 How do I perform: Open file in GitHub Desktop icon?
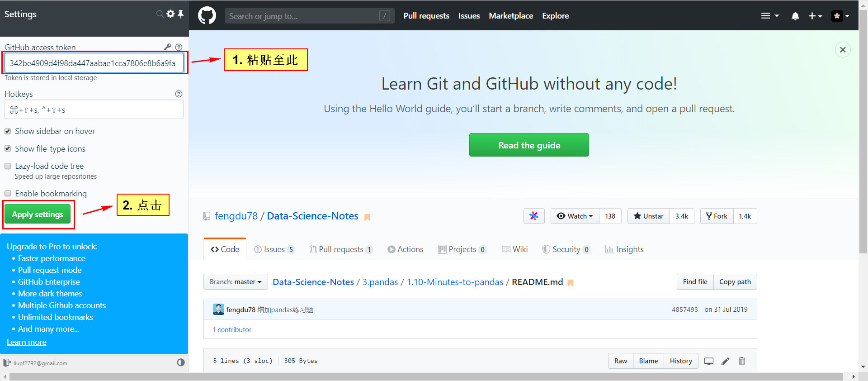(x=709, y=361)
